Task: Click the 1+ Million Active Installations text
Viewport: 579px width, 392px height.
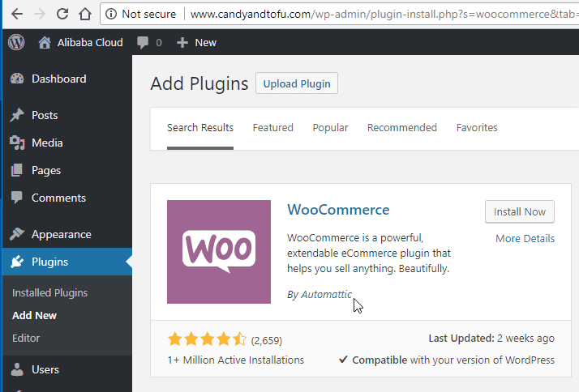Action: [x=236, y=360]
